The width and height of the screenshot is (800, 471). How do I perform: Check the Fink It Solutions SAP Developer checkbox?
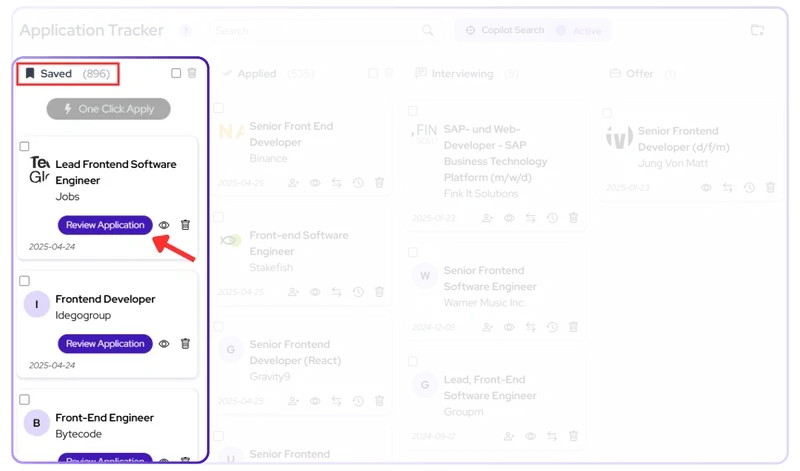[413, 111]
